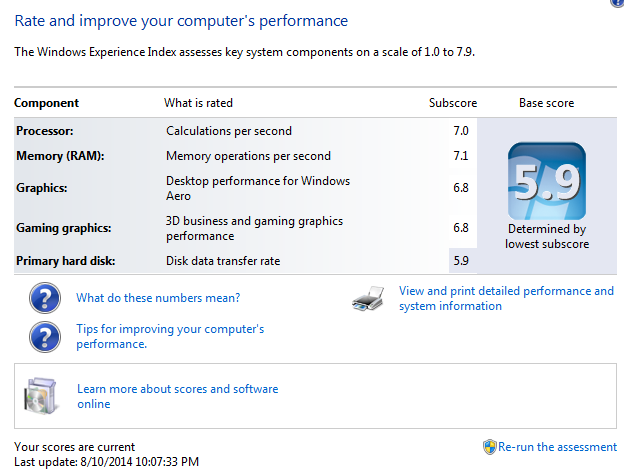This screenshot has width=624, height=472.
Task: Click the 5.9 base score badge
Action: (547, 181)
